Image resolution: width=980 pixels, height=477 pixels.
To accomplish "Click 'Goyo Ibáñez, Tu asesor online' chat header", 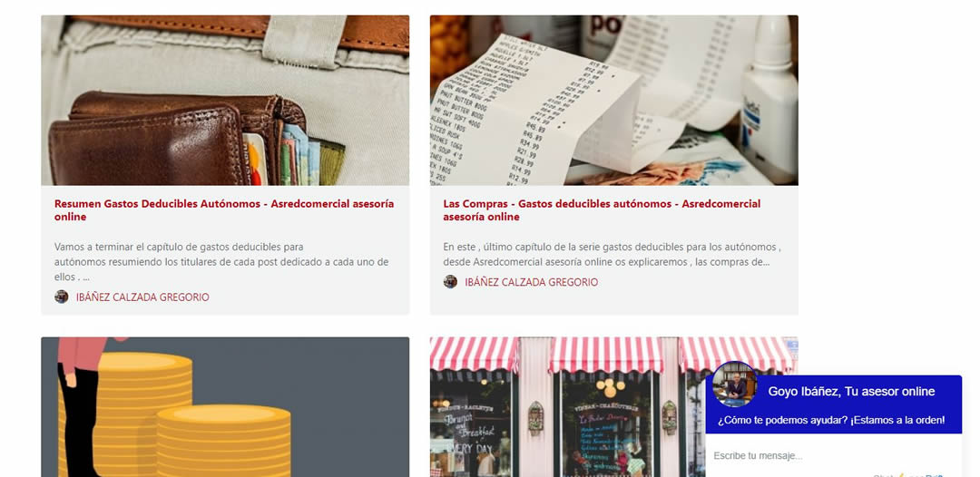I will tap(851, 392).
